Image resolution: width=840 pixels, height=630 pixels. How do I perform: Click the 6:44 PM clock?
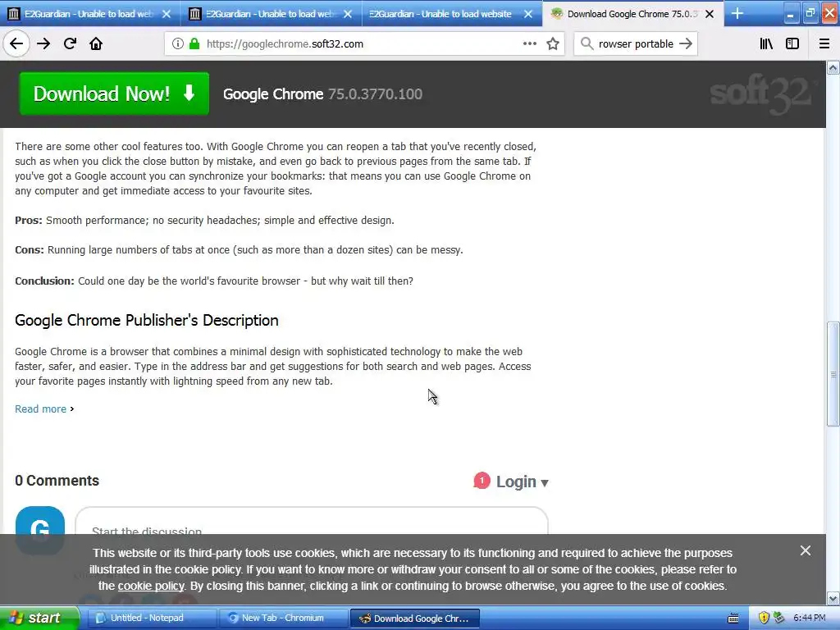(x=810, y=618)
